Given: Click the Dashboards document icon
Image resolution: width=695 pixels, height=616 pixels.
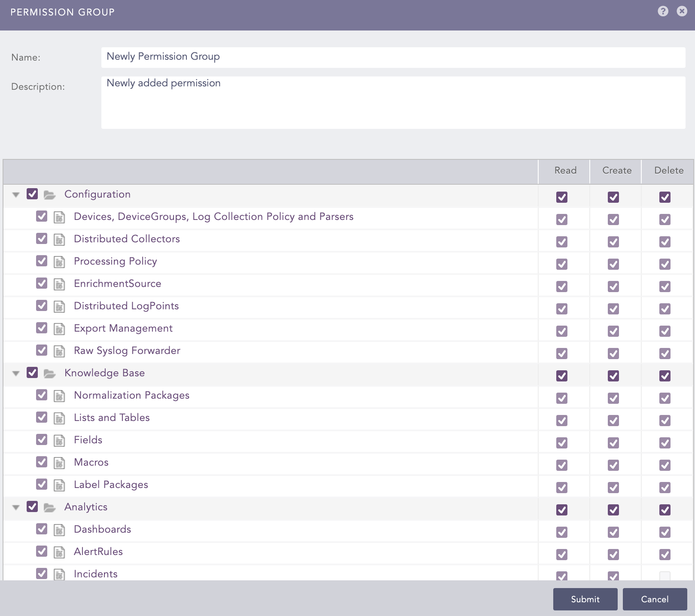Looking at the screenshot, I should [59, 530].
